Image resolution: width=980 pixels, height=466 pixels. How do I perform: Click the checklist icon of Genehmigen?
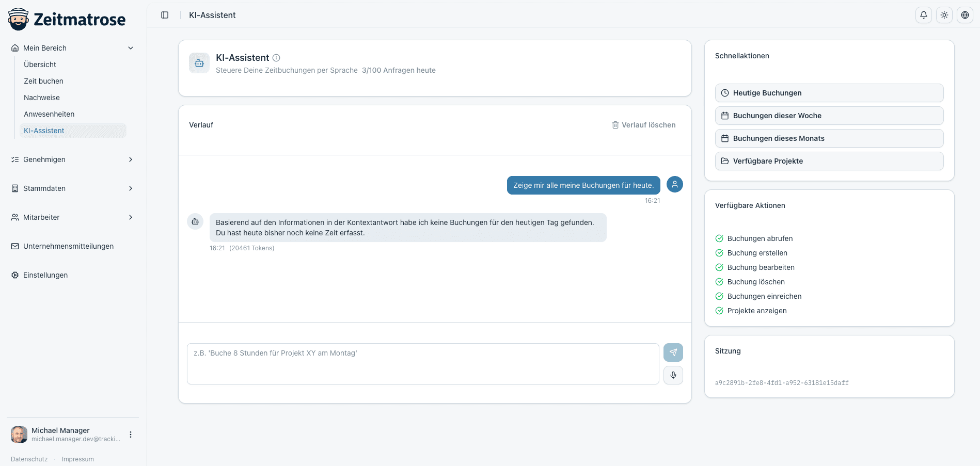15,159
